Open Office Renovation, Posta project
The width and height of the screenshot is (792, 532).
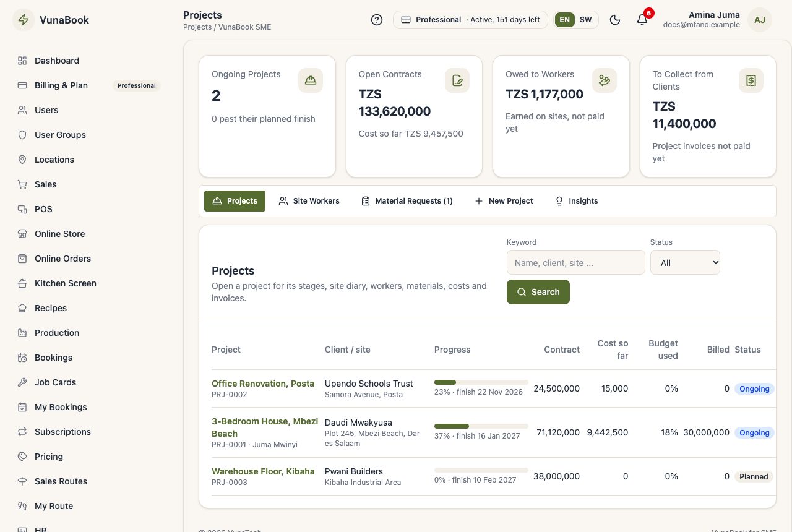[263, 384]
